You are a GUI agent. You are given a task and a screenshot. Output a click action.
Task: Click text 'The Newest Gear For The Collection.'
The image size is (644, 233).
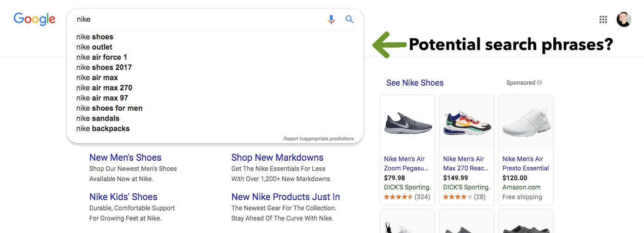284,208
